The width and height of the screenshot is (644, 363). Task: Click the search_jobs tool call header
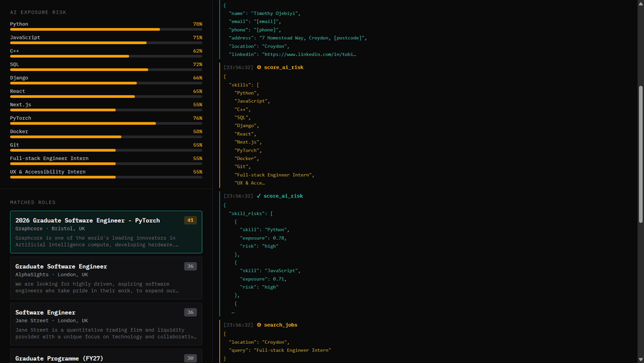coord(280,325)
